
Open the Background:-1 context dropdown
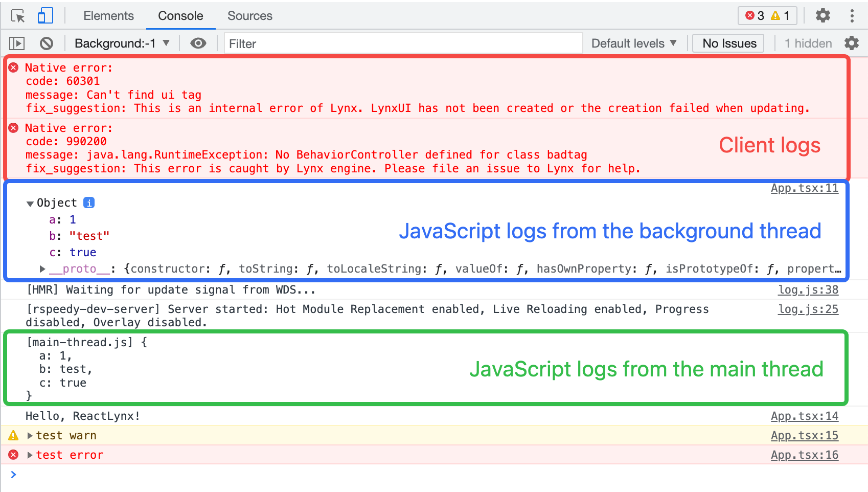point(122,43)
